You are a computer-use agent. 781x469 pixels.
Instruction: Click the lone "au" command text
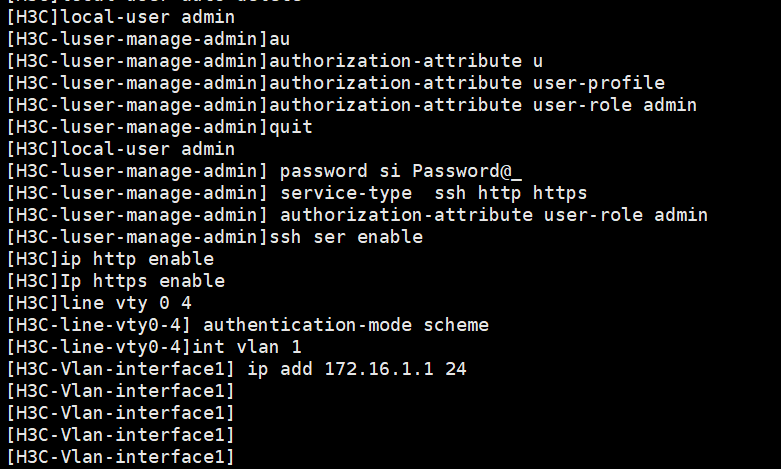pos(280,39)
